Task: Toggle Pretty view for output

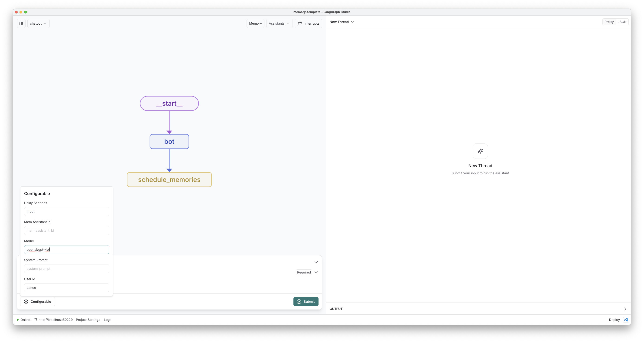Action: tap(609, 22)
